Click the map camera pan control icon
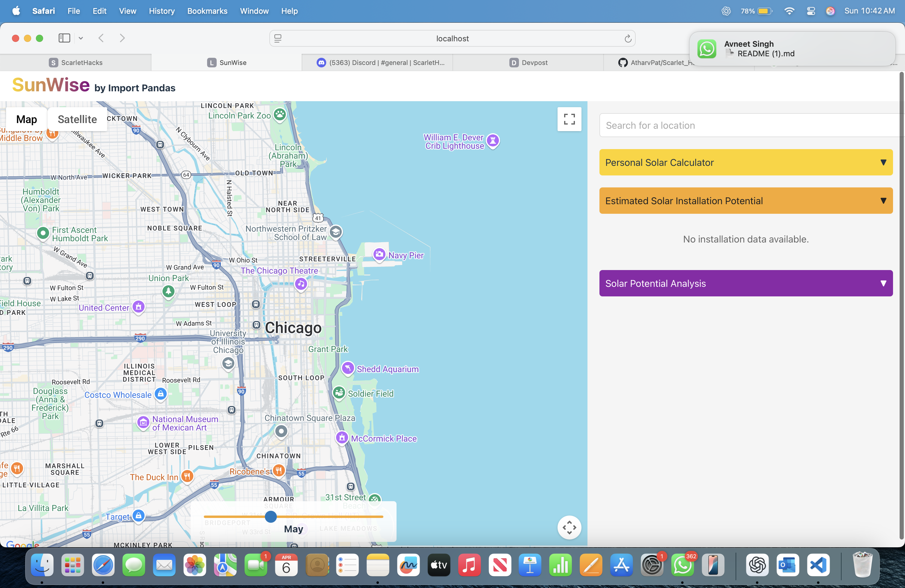Viewport: 905px width, 588px height. (x=569, y=527)
